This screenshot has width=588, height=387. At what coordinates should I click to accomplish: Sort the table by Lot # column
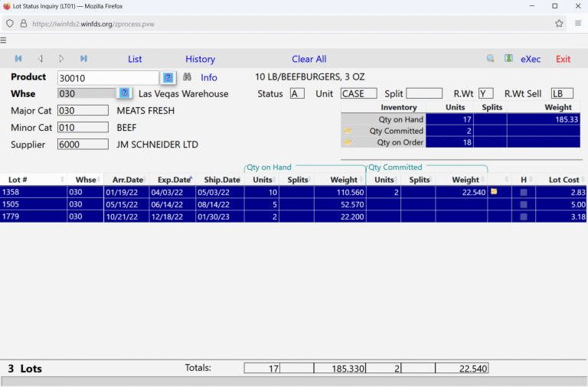coord(18,180)
